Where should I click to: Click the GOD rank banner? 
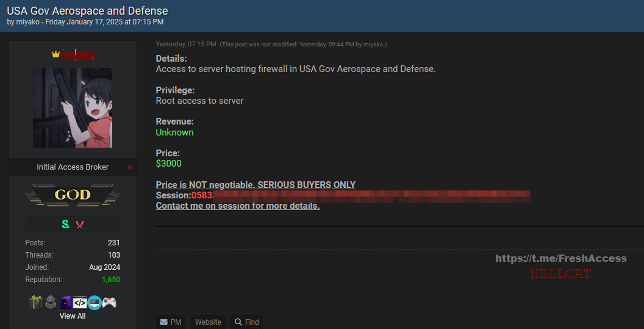[x=73, y=195]
